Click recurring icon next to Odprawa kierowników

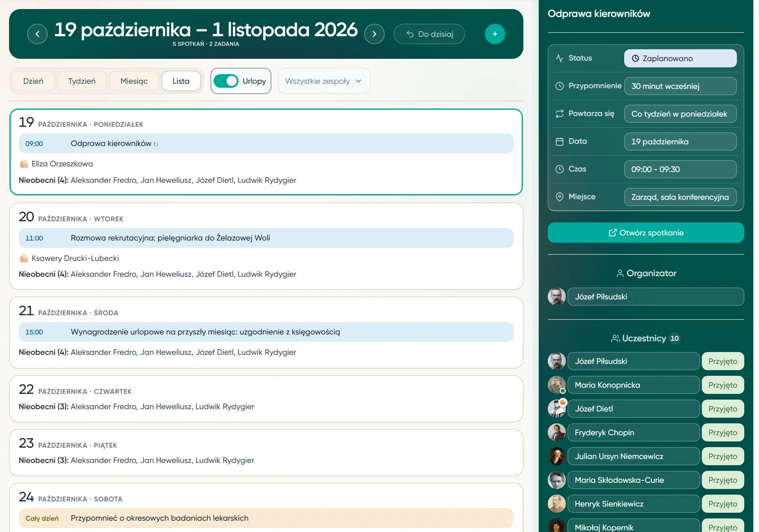tap(156, 144)
